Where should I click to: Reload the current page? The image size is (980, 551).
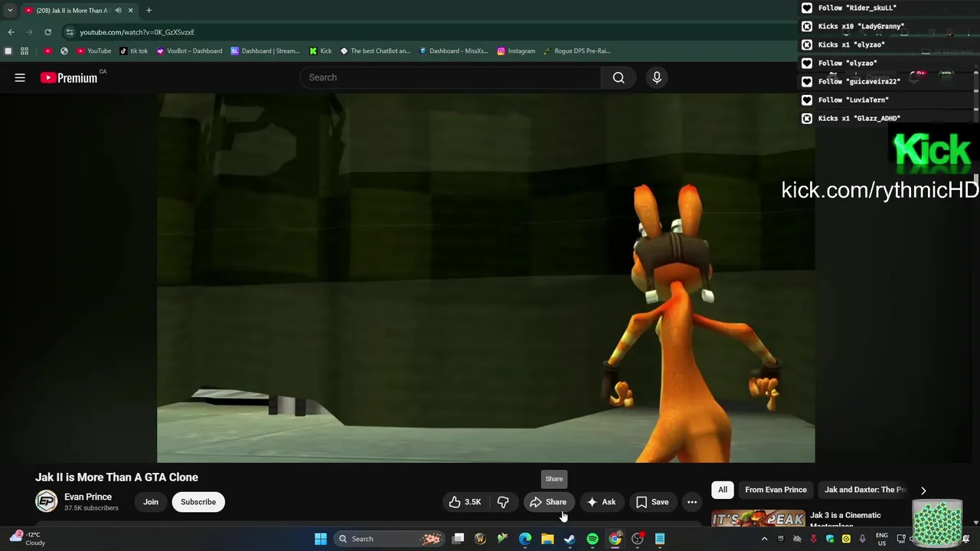pos(47,32)
